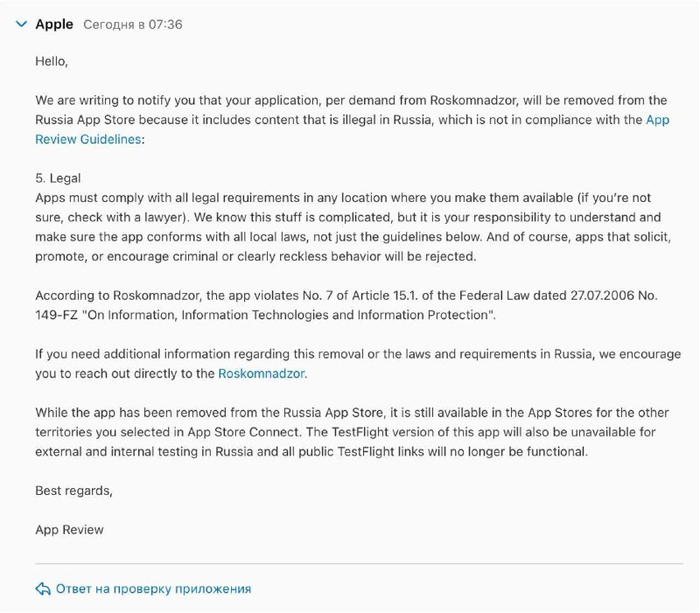The image size is (700, 613).
Task: Click the 'While the app has been removed' line
Action: pos(352,412)
